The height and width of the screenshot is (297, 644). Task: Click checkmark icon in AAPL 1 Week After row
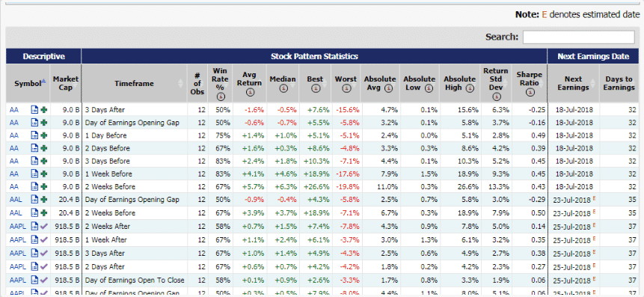43,240
